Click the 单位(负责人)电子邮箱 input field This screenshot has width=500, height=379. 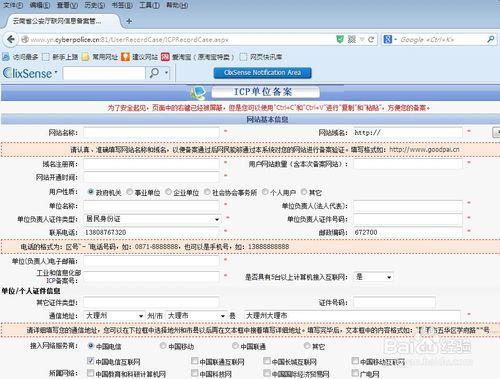(x=151, y=261)
